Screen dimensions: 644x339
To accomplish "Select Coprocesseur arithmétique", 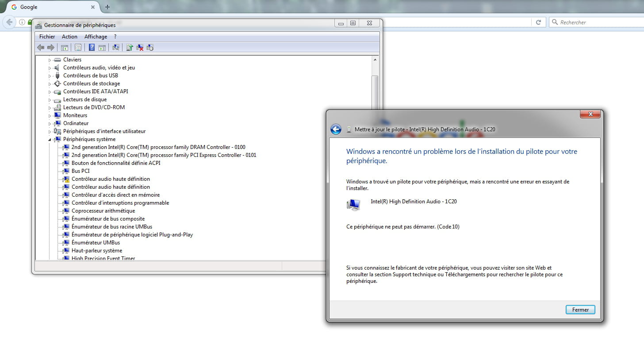I will click(x=103, y=211).
